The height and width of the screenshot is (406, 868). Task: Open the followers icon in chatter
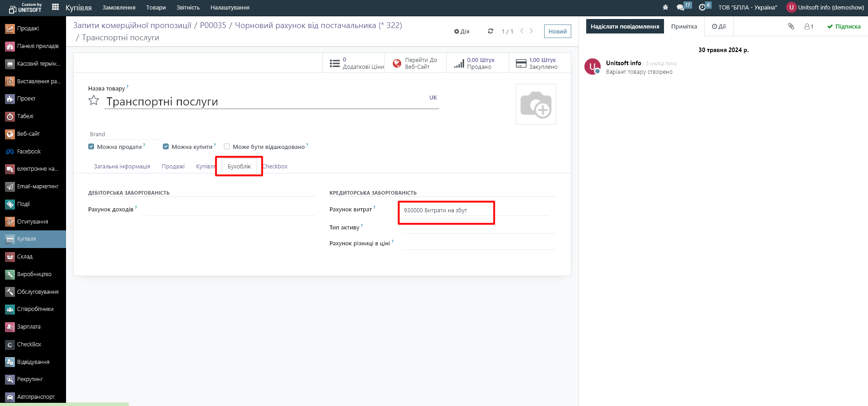(x=808, y=27)
